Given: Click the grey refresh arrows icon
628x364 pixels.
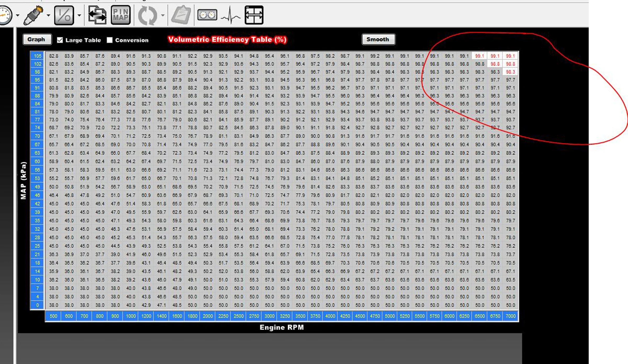Looking at the screenshot, I should click(x=147, y=15).
